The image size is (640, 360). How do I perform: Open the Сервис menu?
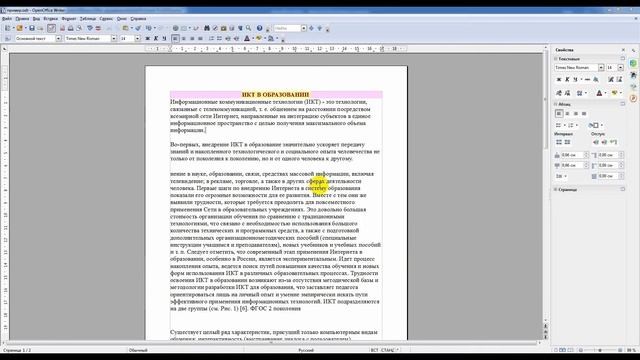(x=106, y=19)
